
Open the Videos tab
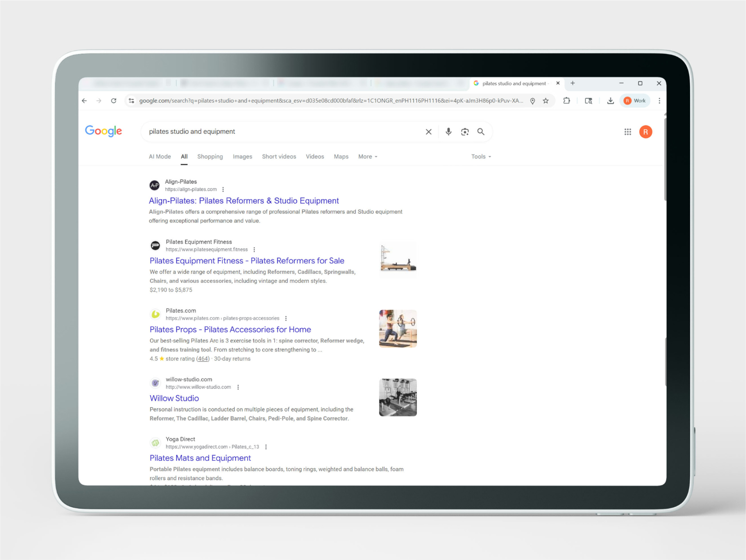click(315, 156)
